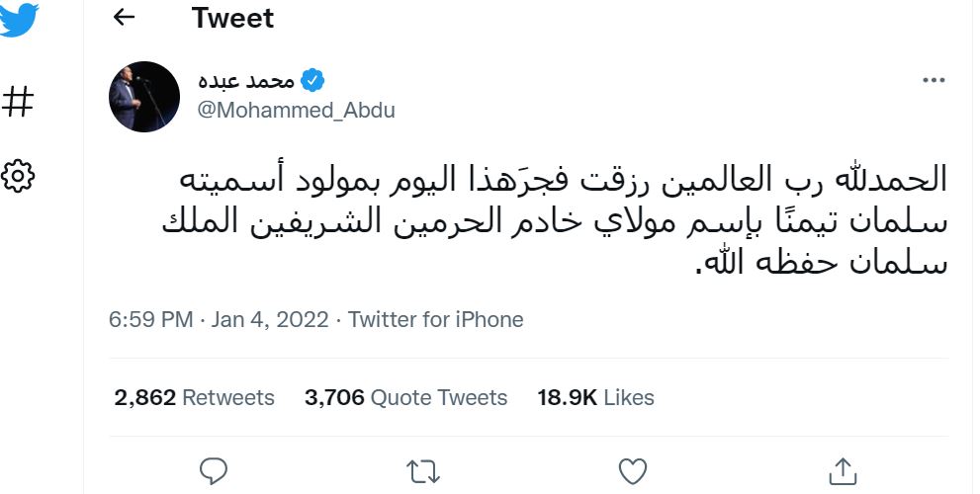Open Mohammed Abdu's profile picture
Image resolution: width=980 pixels, height=494 pixels.
[x=143, y=96]
